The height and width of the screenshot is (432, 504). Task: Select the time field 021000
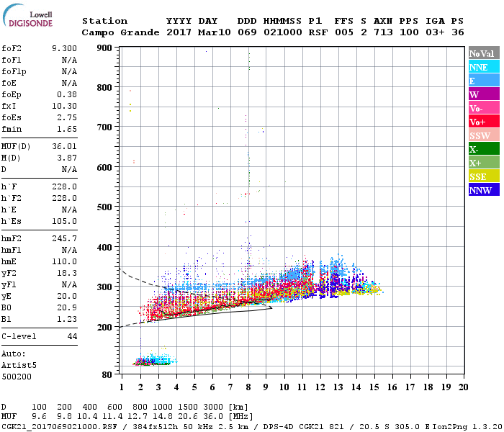(282, 32)
